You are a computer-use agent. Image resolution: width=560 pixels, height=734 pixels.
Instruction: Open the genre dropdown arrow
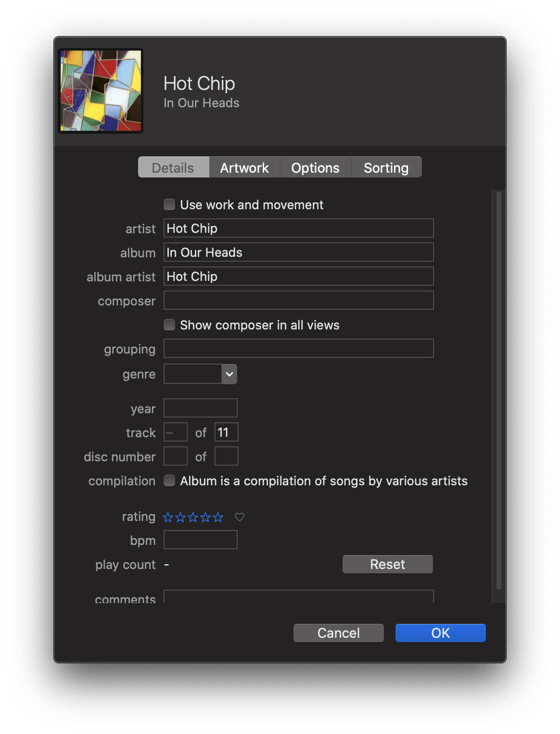tap(229, 374)
